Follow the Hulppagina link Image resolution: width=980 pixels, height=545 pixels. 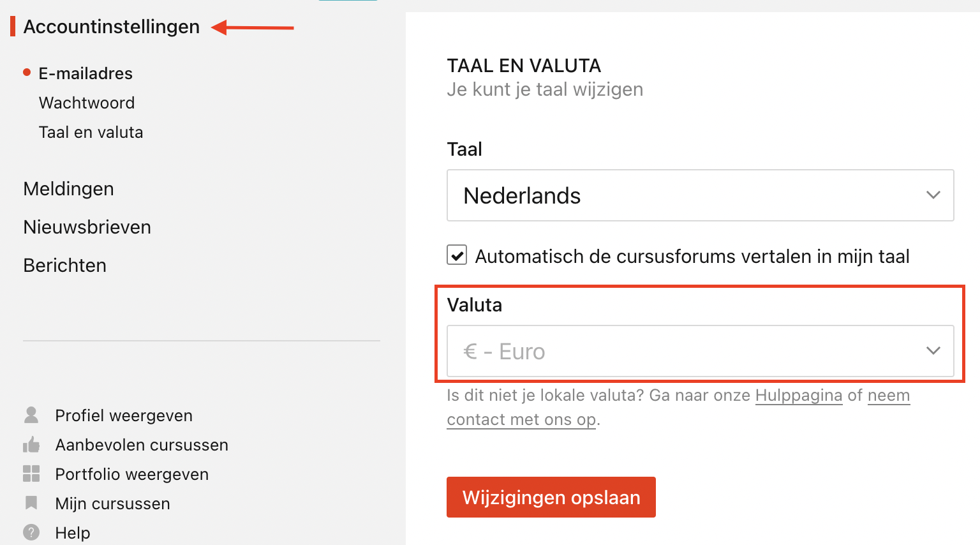pos(799,396)
